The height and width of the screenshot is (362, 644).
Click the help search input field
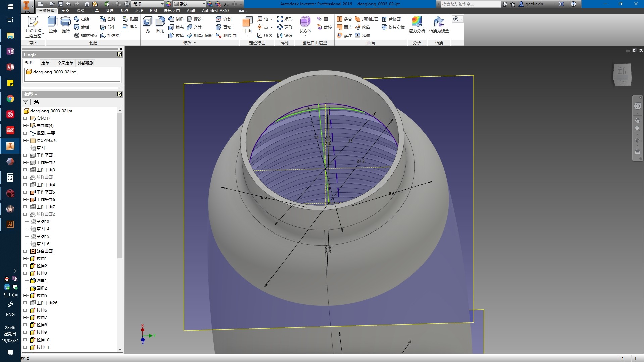(470, 4)
